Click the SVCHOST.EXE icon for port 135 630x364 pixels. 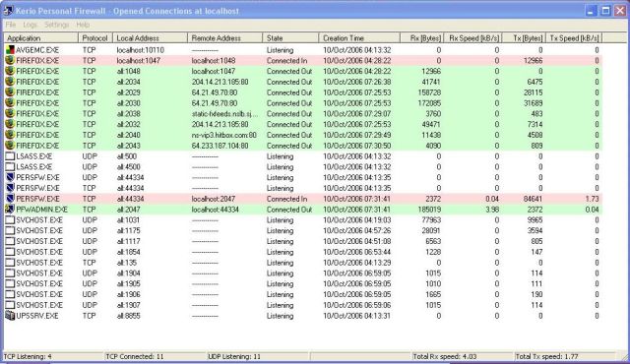point(10,263)
